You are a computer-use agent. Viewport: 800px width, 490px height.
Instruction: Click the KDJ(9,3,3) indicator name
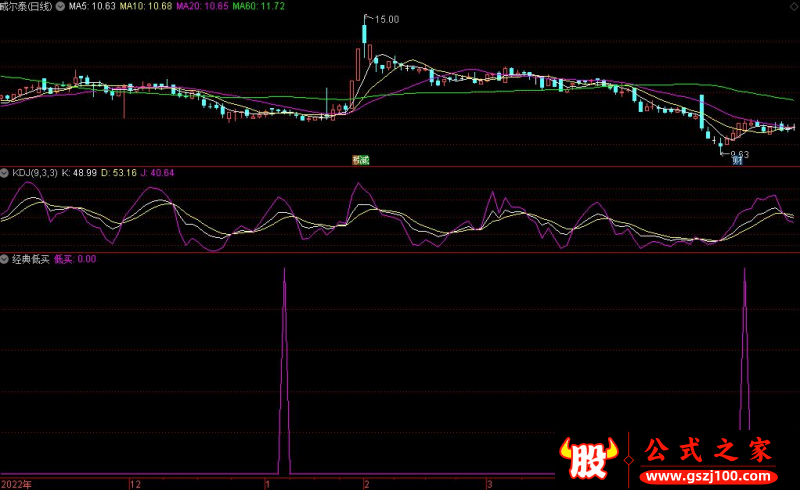pyautogui.click(x=35, y=173)
